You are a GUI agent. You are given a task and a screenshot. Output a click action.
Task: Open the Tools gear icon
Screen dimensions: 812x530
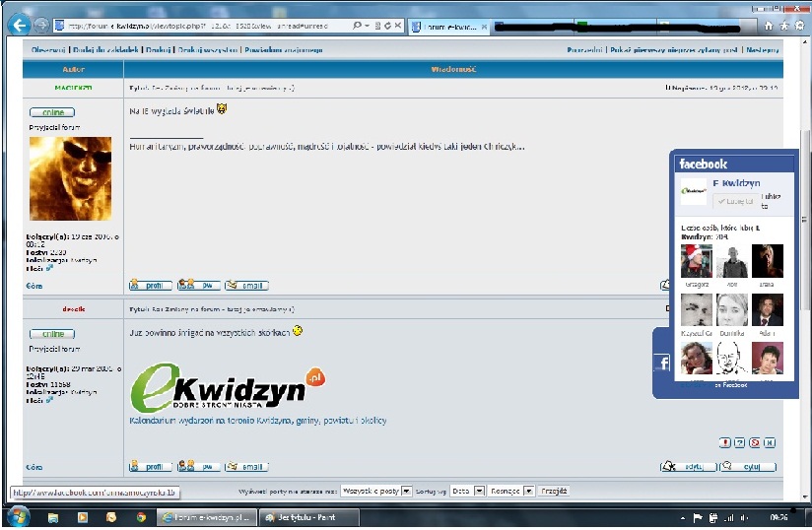[x=797, y=25]
